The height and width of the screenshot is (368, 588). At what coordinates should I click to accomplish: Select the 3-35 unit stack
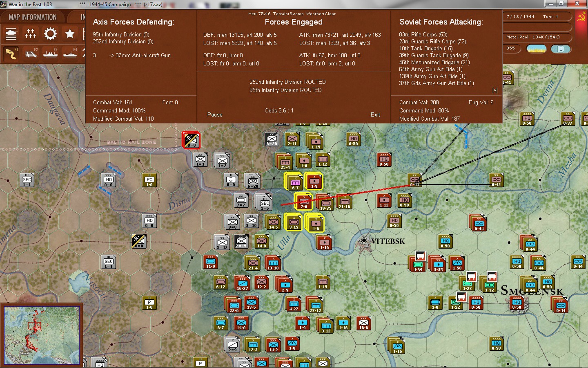tap(438, 264)
